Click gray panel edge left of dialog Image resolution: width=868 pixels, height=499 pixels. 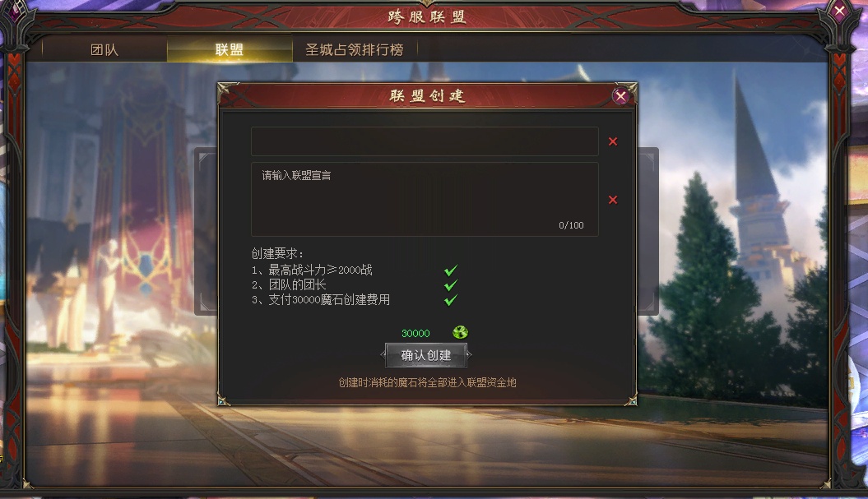click(x=206, y=231)
